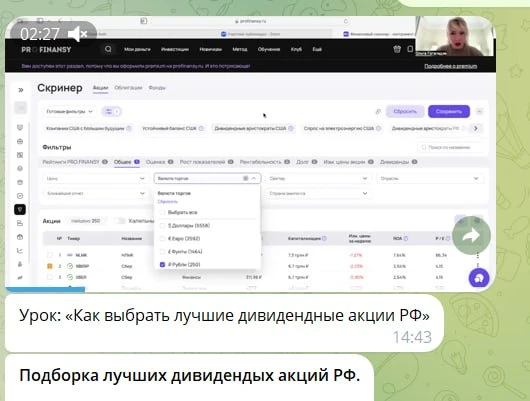This screenshot has height=401, width=530.
Task: Clear Валюта торгов selection with the small icon
Action: coord(246,178)
